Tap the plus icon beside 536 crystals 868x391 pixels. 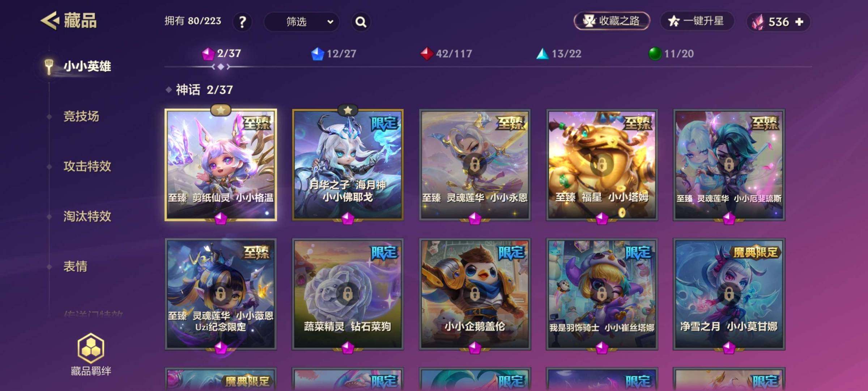click(x=800, y=22)
